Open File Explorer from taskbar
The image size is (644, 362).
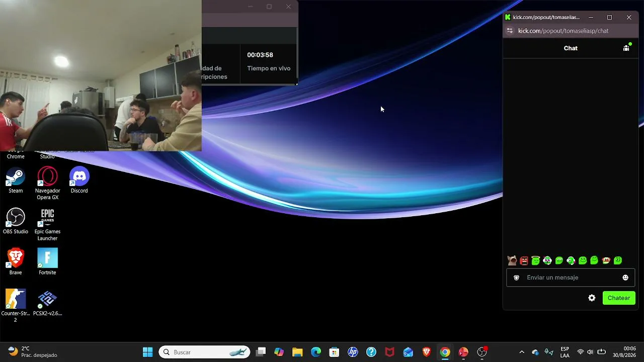[297, 352]
